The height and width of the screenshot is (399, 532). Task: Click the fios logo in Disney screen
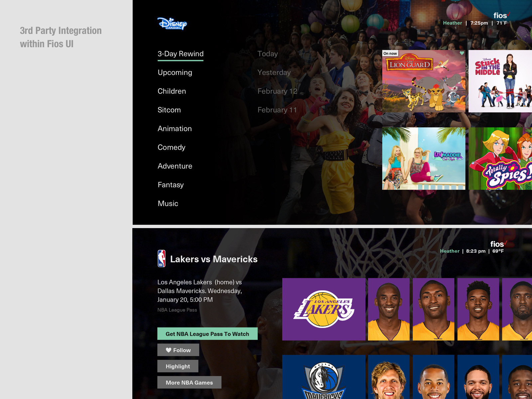tap(501, 15)
